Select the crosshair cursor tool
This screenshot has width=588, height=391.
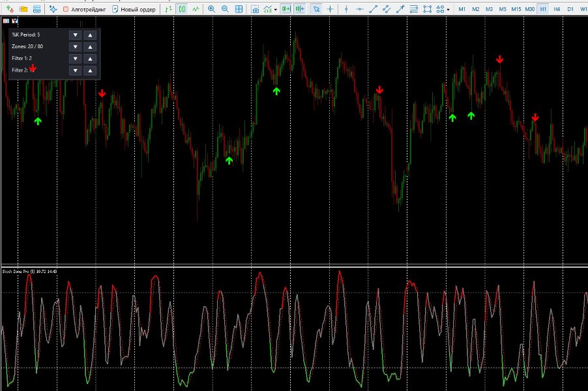tap(330, 9)
